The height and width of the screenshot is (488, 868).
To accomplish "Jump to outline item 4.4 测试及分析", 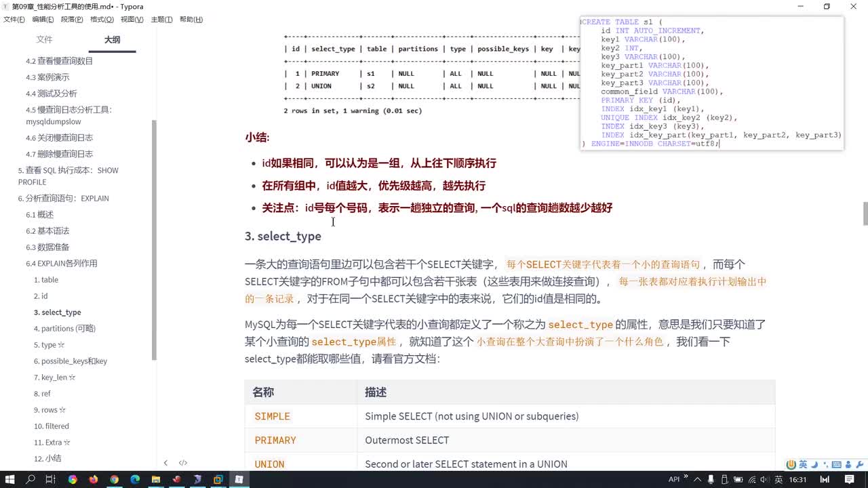I will coord(51,94).
